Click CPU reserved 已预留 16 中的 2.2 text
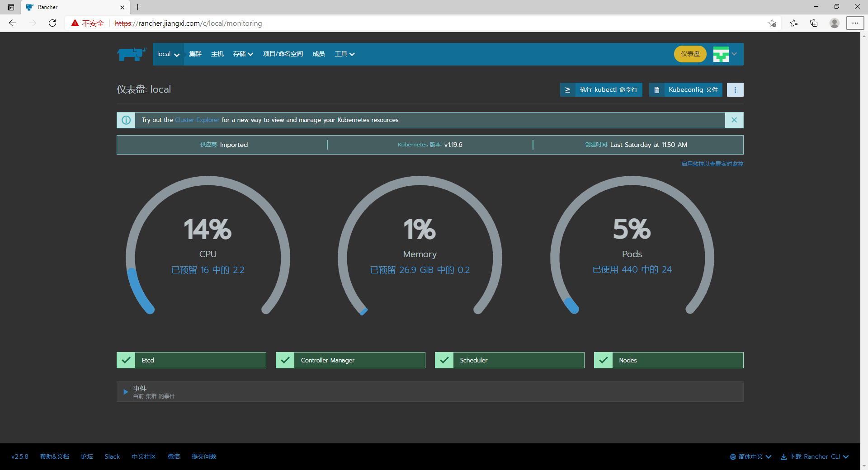 click(208, 270)
